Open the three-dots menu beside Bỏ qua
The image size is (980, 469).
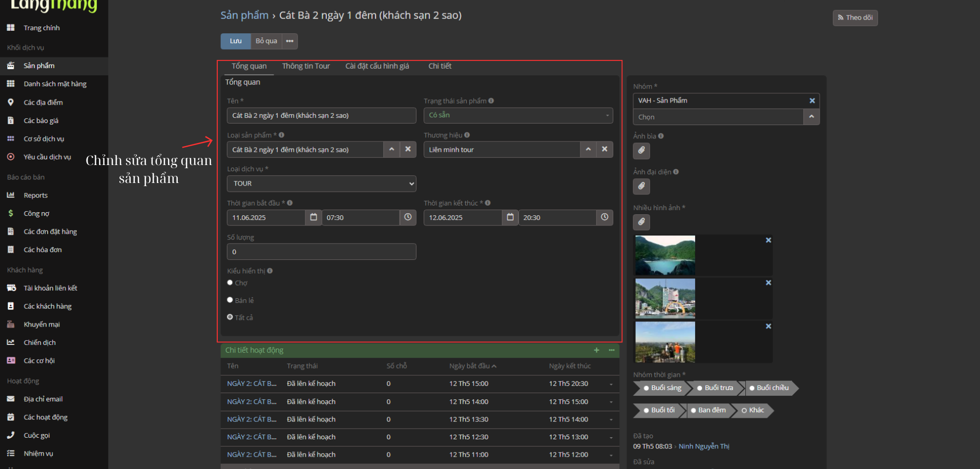(289, 41)
